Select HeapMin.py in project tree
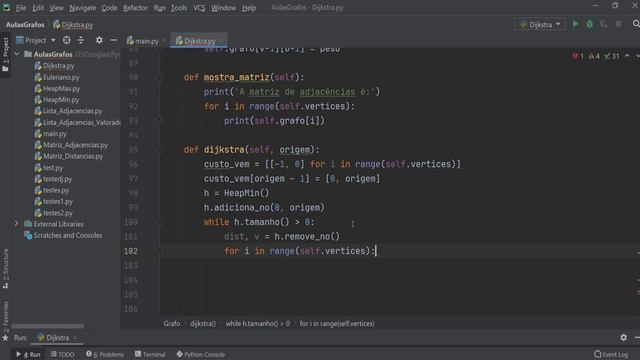640x360 pixels. pos(61,100)
